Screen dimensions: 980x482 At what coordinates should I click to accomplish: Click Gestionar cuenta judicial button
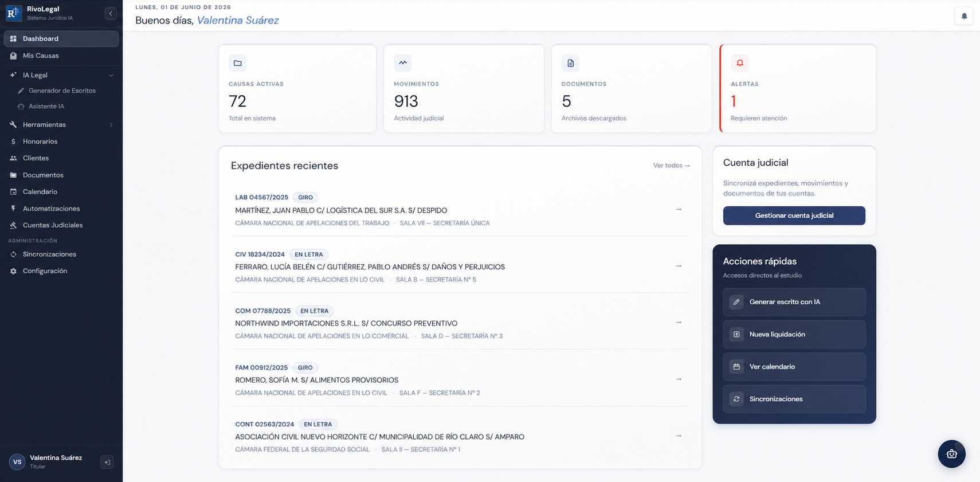[x=794, y=215]
